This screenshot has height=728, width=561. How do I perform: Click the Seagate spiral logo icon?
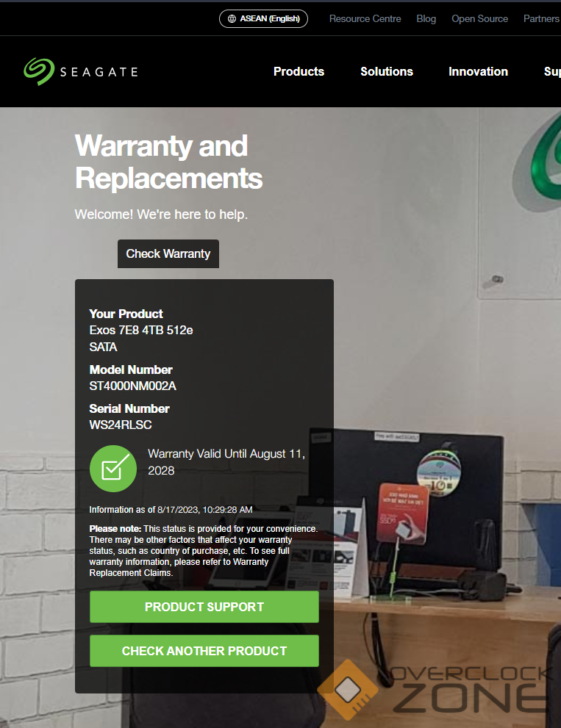39,71
